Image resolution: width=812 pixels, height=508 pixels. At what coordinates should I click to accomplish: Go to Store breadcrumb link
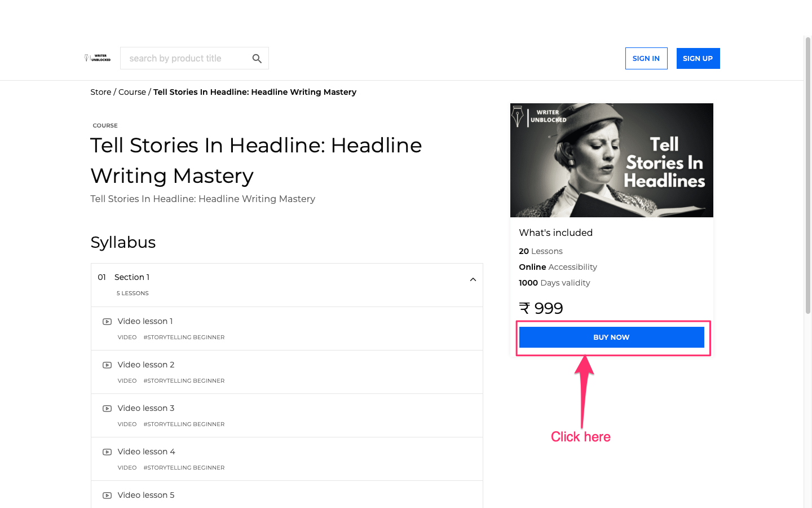[x=101, y=92]
